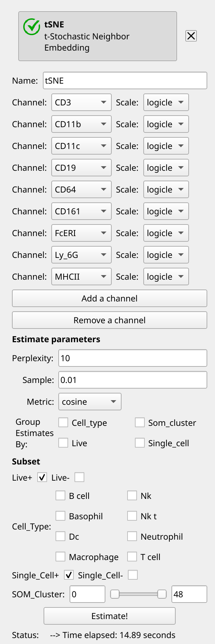Click Remove a channel button
The image size is (215, 644).
pyautogui.click(x=110, y=320)
